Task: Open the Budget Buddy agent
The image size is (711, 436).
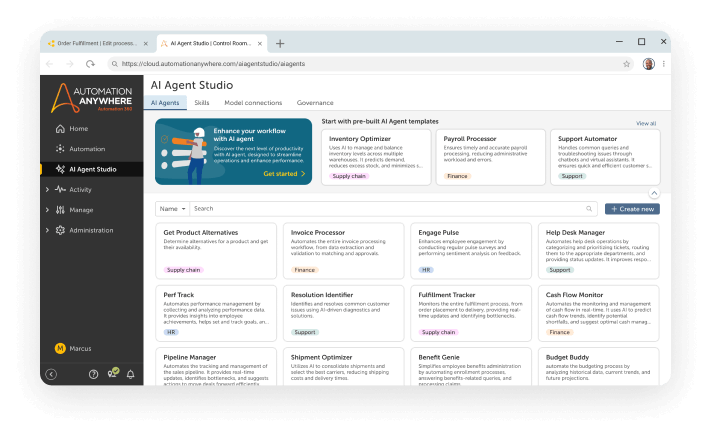Action: coord(599,367)
